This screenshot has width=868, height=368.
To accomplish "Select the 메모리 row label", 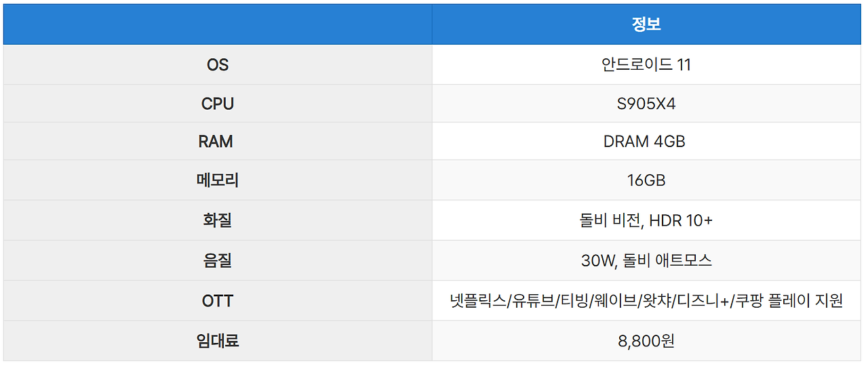I will (x=218, y=180).
